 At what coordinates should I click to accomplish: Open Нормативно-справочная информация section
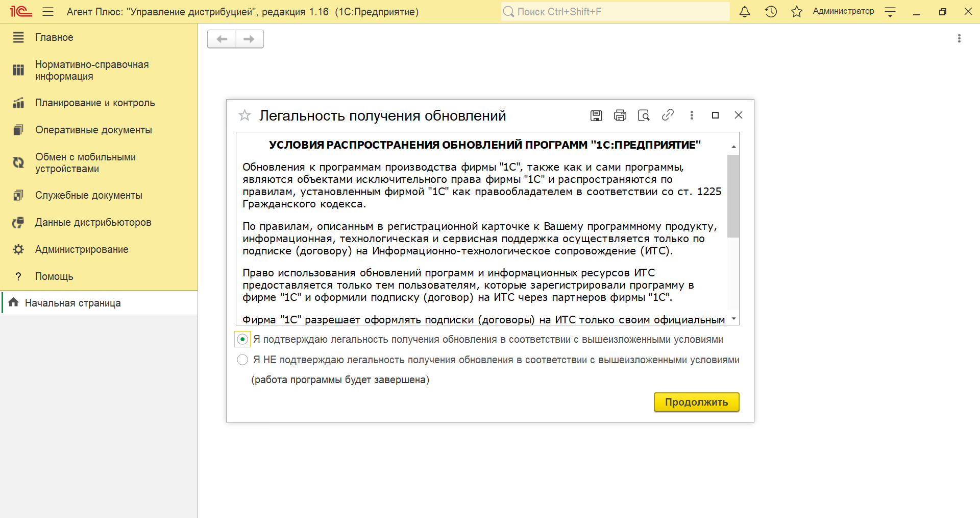coord(99,70)
